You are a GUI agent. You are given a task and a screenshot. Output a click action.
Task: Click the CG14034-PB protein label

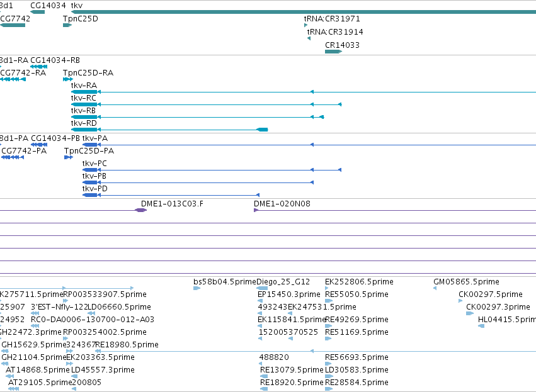point(55,138)
